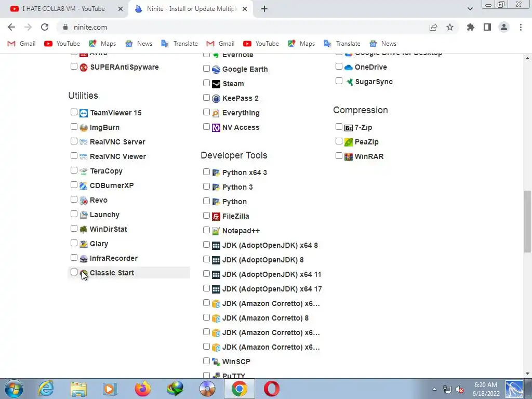Screen dimensions: 532x399
Task: Open first Gmail bookmark
Action: [22, 44]
